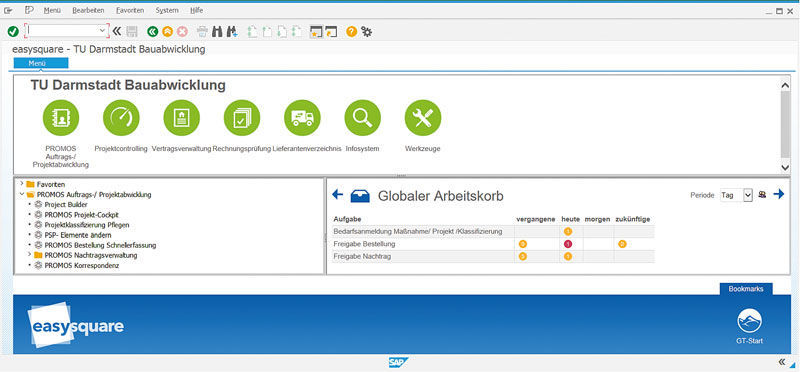Screen dimensions: 800x372
Task: Open the System menu
Action: (x=167, y=10)
